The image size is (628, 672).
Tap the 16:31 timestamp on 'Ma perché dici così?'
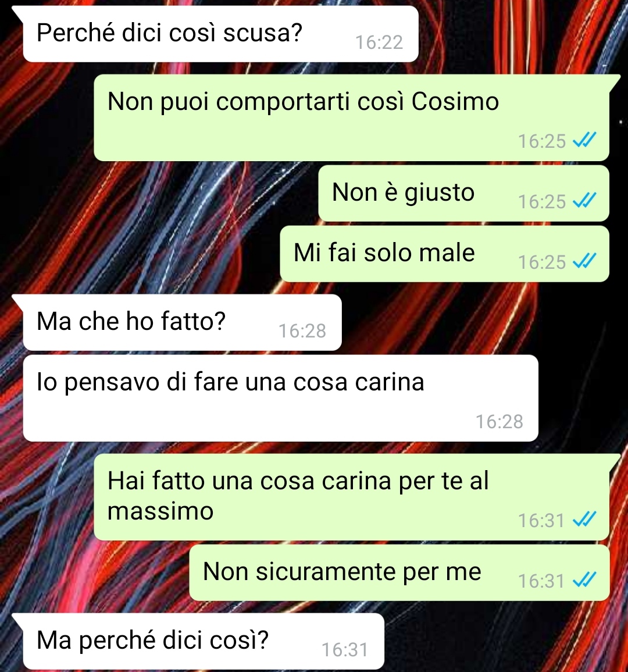[345, 650]
